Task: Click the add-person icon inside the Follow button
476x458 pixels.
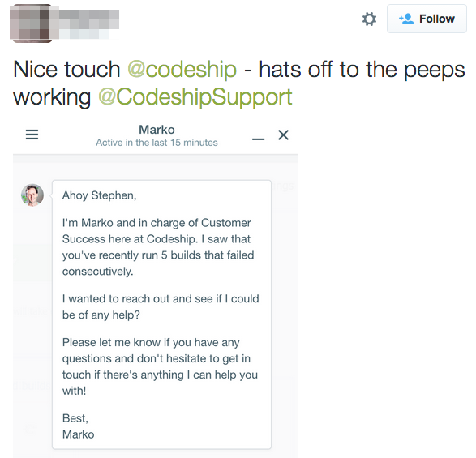Action: 406,19
